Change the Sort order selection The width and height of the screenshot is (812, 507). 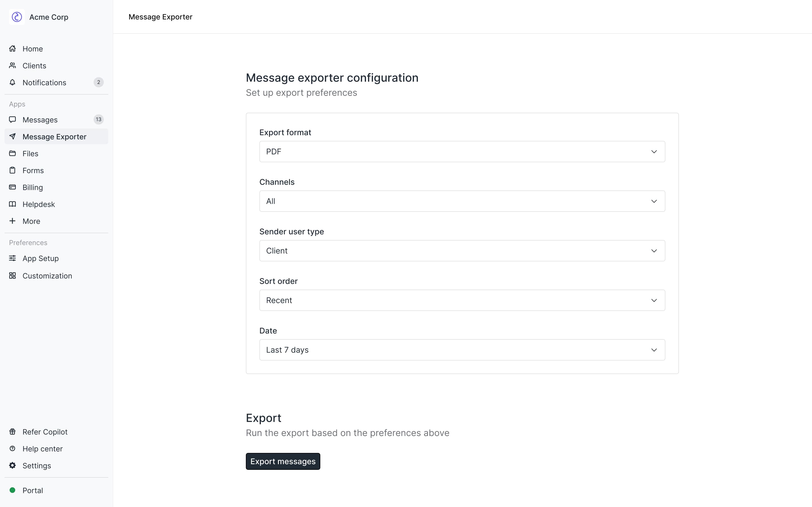pos(462,300)
